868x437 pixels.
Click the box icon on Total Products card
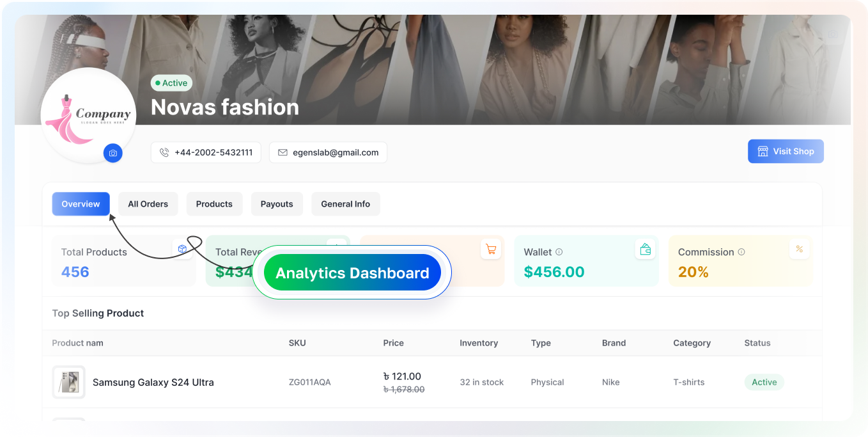182,249
